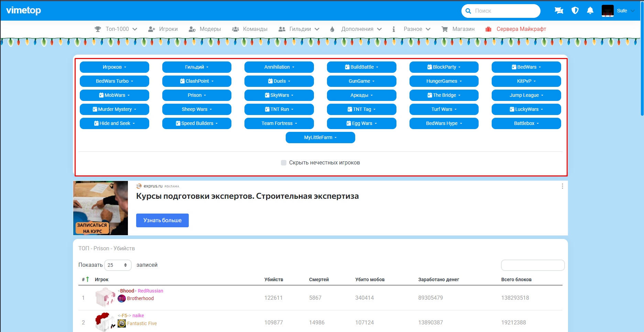Open the Модеры navigation item

[205, 29]
